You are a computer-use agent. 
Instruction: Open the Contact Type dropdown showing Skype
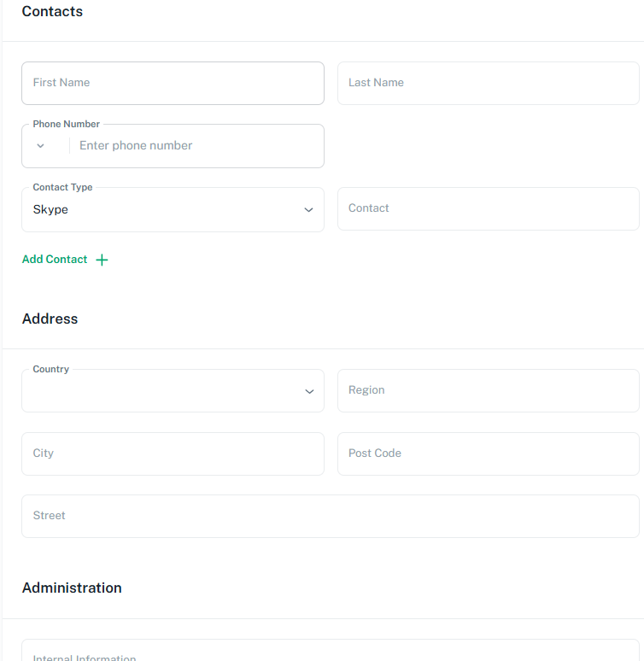click(x=162, y=210)
